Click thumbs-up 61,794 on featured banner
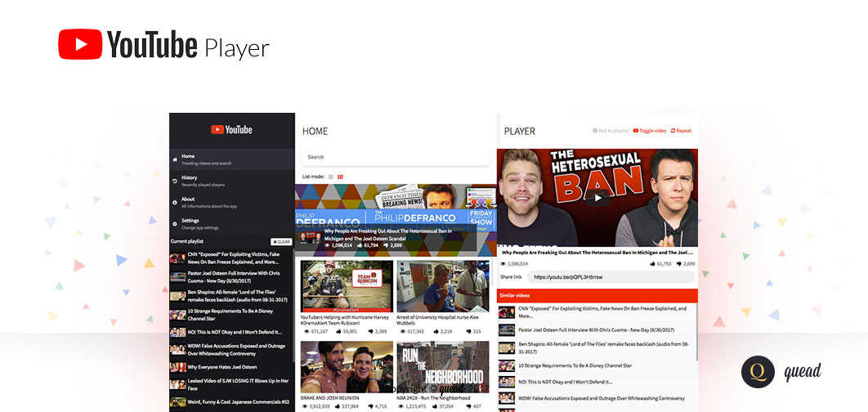868x412 pixels. click(x=360, y=244)
